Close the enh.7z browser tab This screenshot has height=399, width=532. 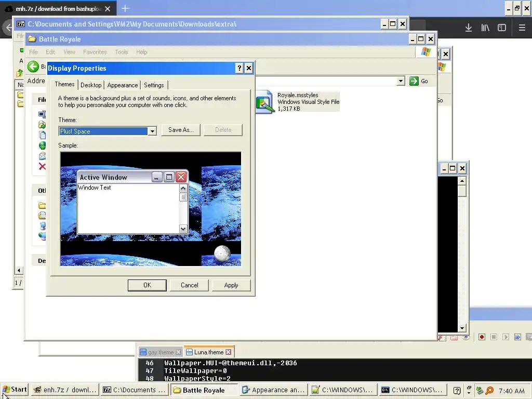(x=108, y=9)
